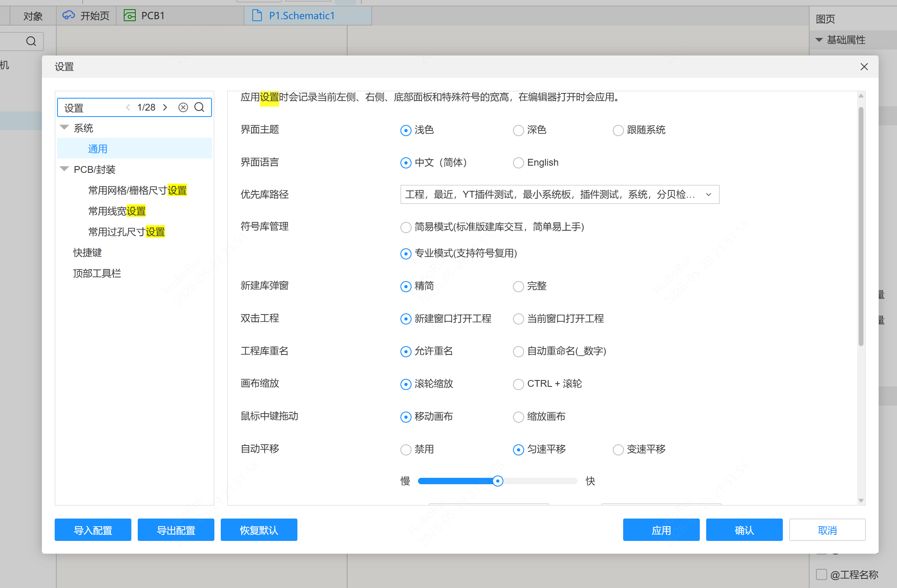
Task: Choose 专业模式 symbol library mode
Action: [x=406, y=254]
